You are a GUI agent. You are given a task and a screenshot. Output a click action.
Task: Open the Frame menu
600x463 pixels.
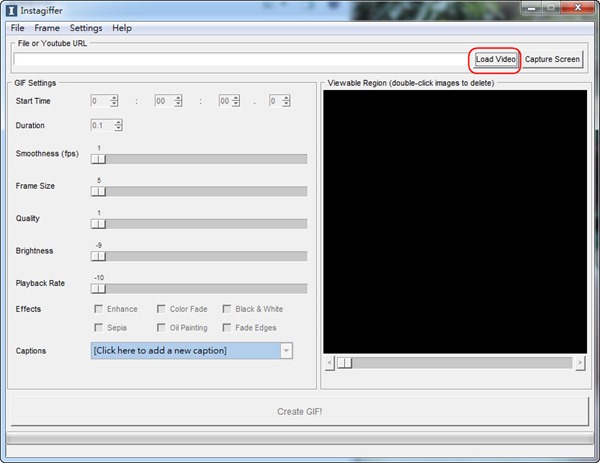[47, 28]
